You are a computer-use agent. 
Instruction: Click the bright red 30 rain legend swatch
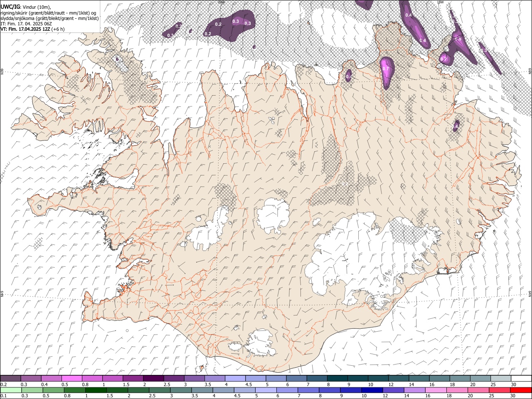pyautogui.click(x=521, y=390)
